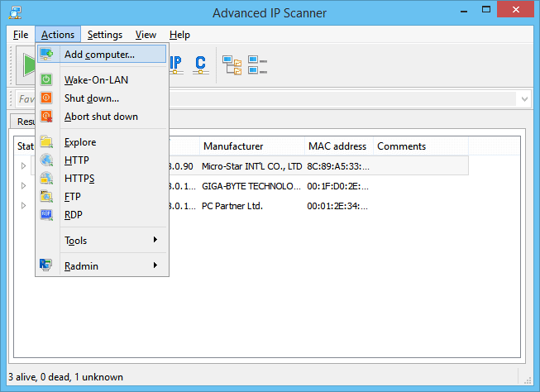540x392 pixels.
Task: Open the Settings menu
Action: [x=105, y=35]
